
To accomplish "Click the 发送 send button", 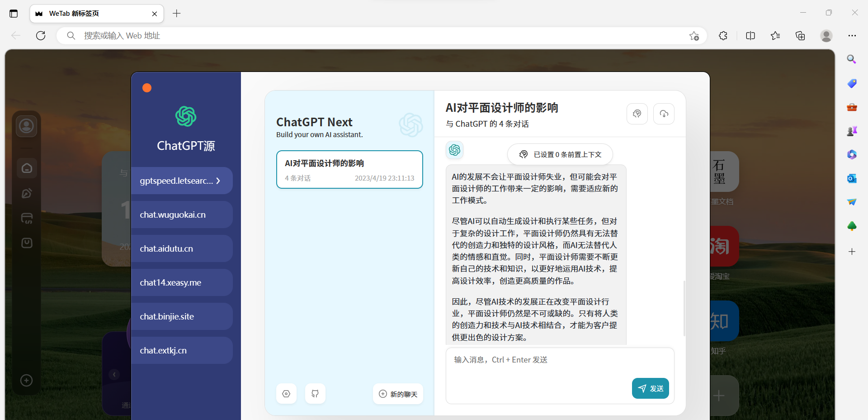I will coord(651,388).
